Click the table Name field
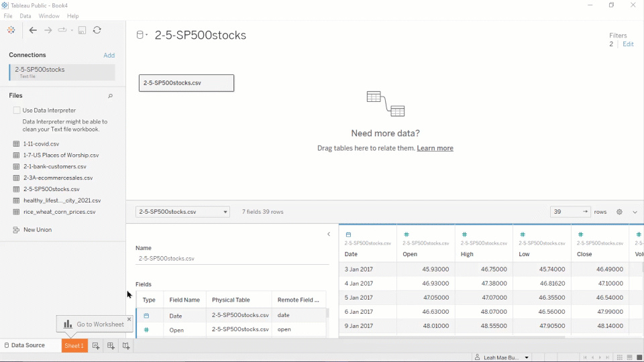 pos(232,259)
